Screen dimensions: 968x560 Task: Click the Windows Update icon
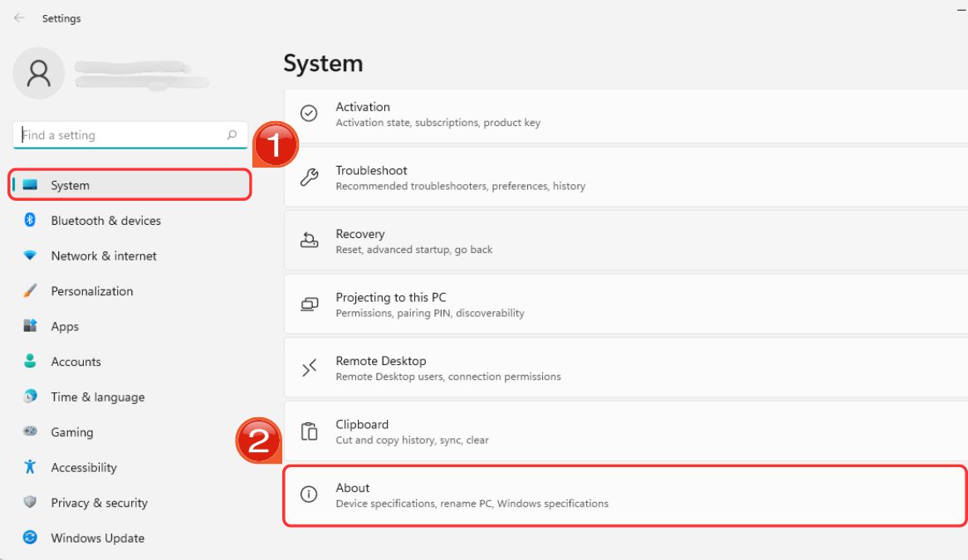coord(31,538)
